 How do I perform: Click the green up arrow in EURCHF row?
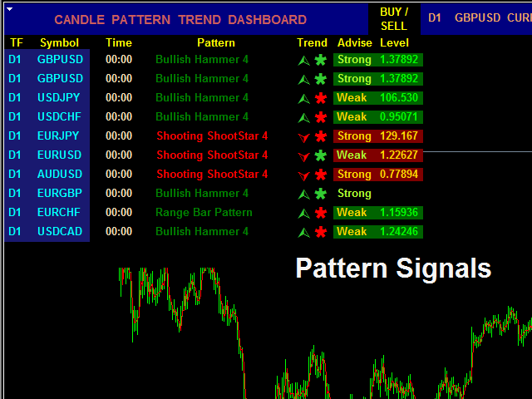pos(304,213)
